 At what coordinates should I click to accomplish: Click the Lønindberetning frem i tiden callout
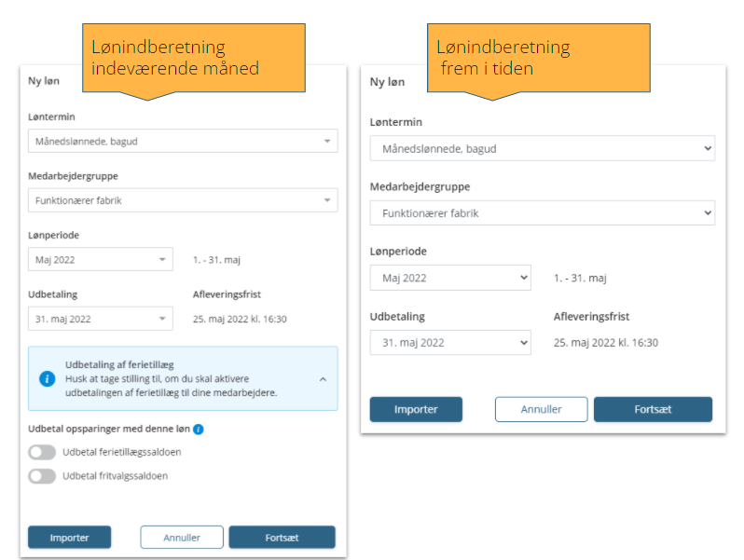point(539,58)
